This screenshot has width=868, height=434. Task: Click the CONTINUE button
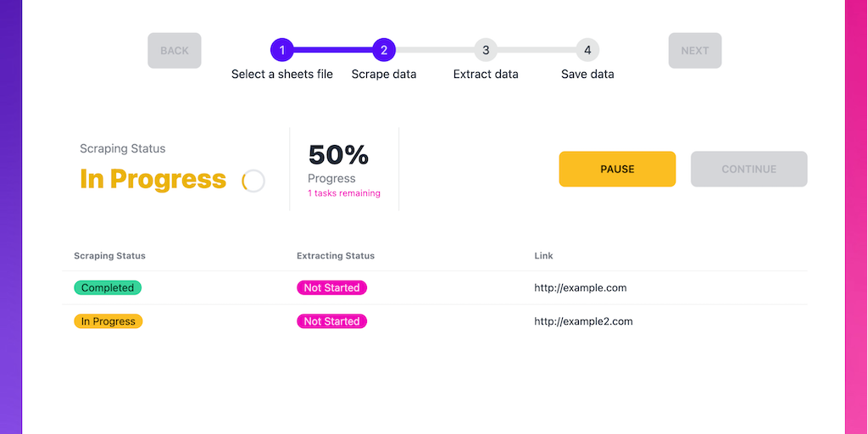coord(748,169)
